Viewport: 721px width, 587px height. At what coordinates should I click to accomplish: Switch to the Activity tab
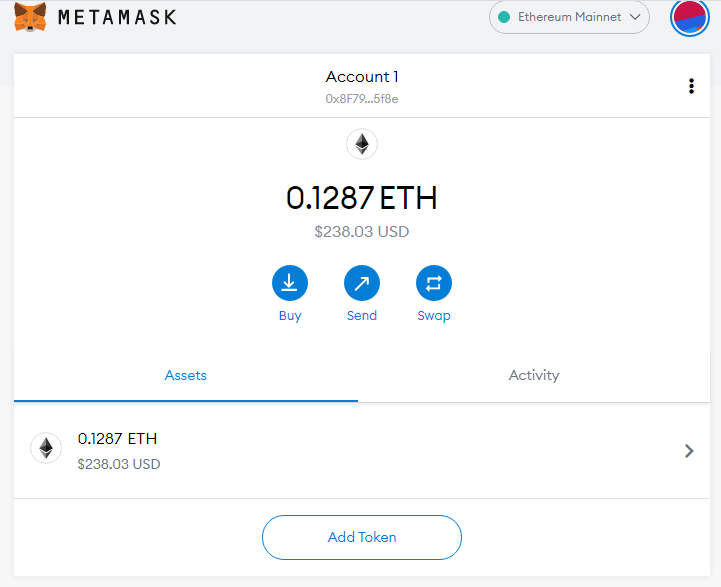[x=534, y=375]
